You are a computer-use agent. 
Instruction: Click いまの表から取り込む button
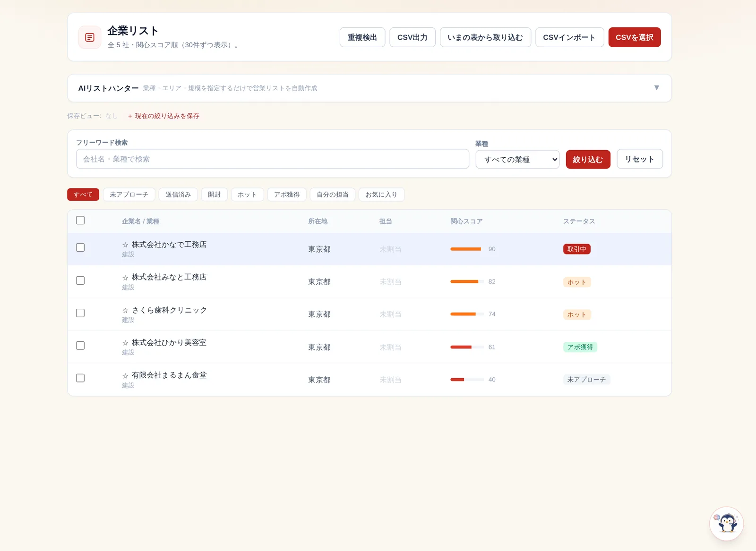(485, 37)
